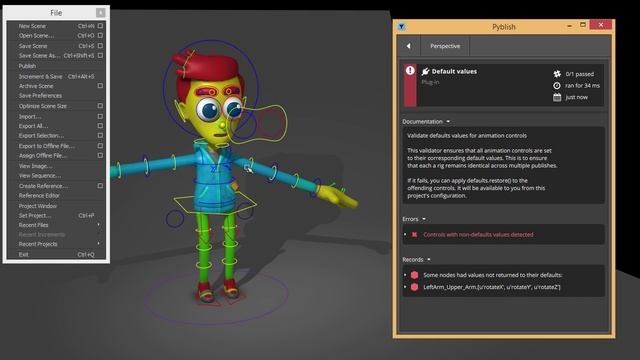Click the hexagon icon beside LeftArm_Upper_Arm record

pyautogui.click(x=414, y=287)
